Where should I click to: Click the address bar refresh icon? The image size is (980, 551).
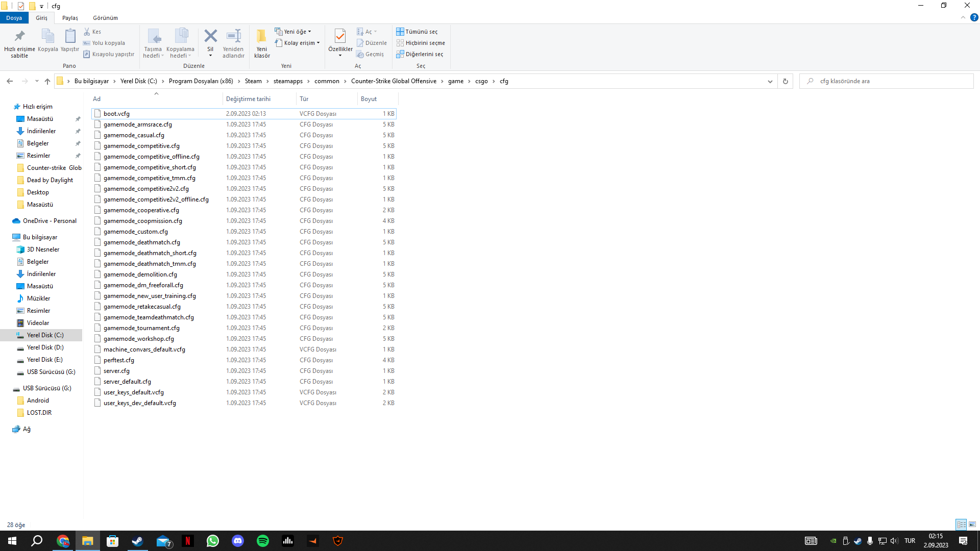pyautogui.click(x=786, y=81)
